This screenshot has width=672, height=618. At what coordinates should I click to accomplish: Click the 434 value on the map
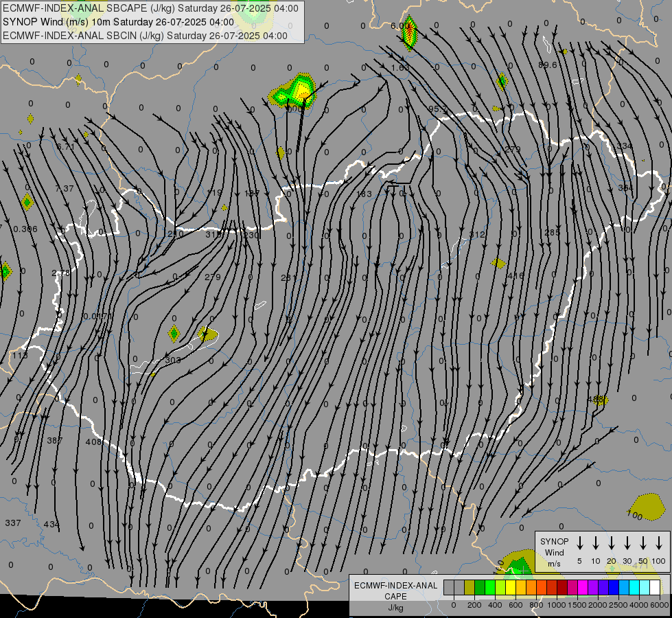click(51, 524)
